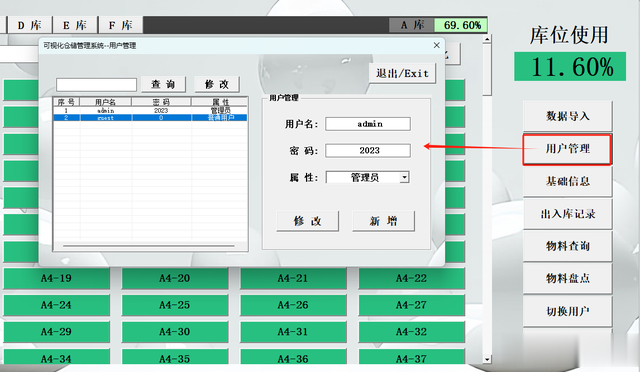Select storage location A4-31
The height and width of the screenshot is (372, 640).
pyautogui.click(x=293, y=332)
